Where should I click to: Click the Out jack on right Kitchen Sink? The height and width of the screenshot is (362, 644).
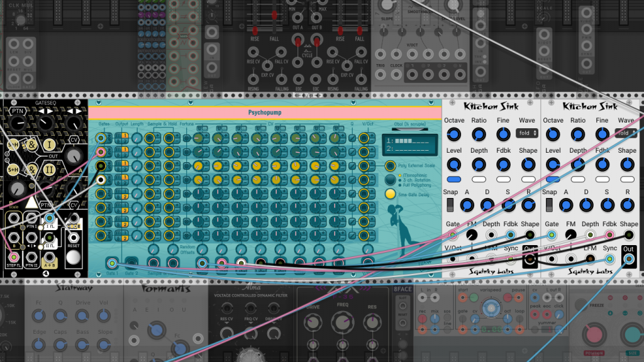[628, 259]
